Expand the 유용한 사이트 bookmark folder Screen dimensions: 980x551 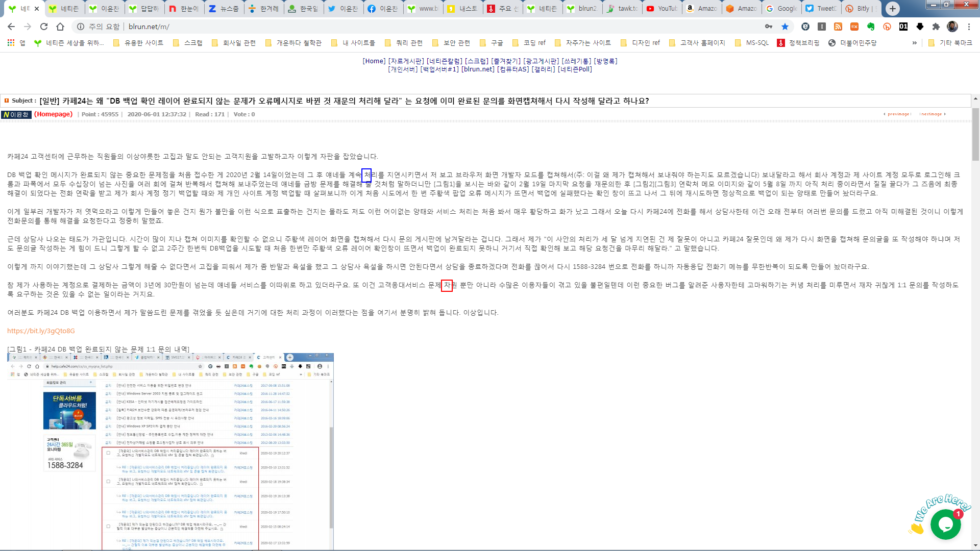(x=138, y=43)
